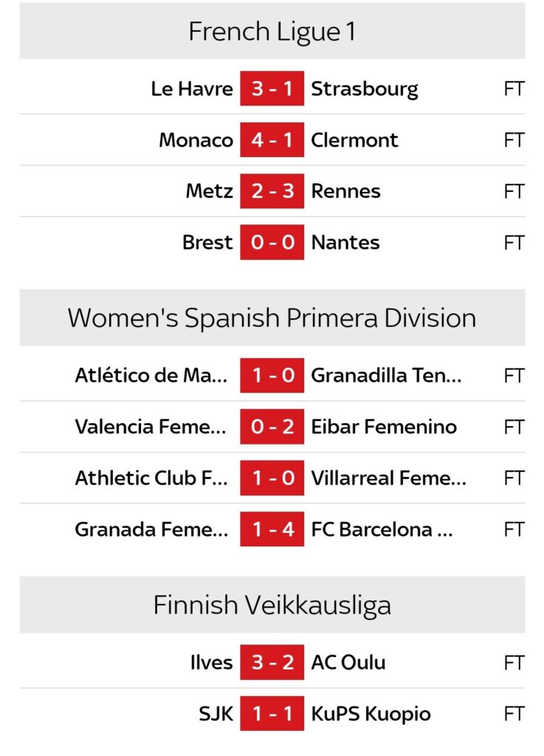This screenshot has height=756, width=544.
Task: Open the Finnish Veikkausliga header
Action: (272, 605)
